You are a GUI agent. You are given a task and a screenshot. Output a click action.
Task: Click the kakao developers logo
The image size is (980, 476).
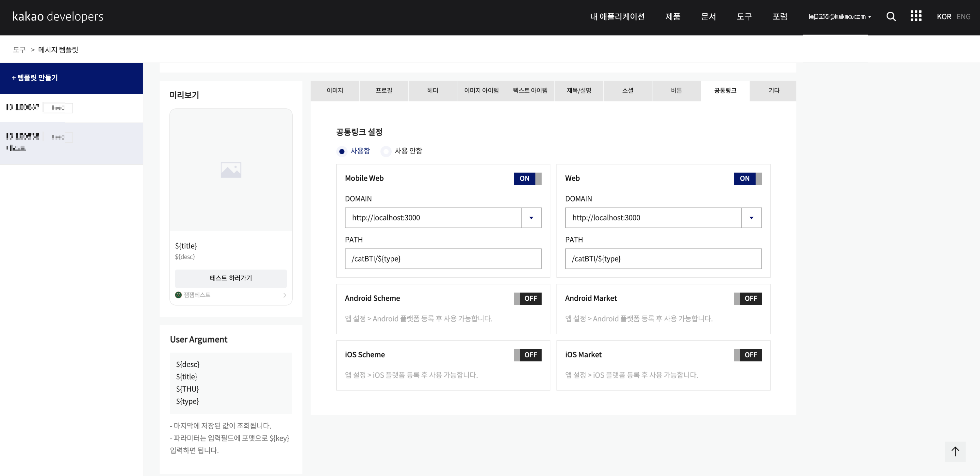58,16
